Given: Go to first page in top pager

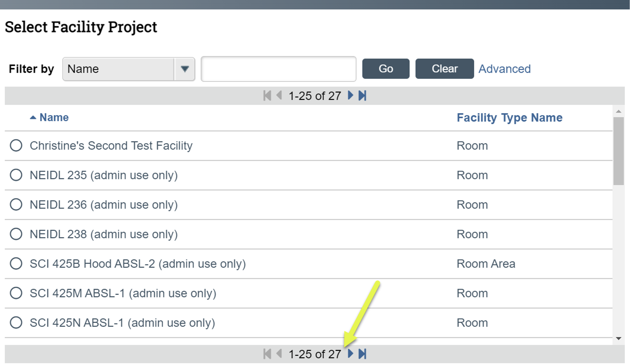Looking at the screenshot, I should pos(267,96).
